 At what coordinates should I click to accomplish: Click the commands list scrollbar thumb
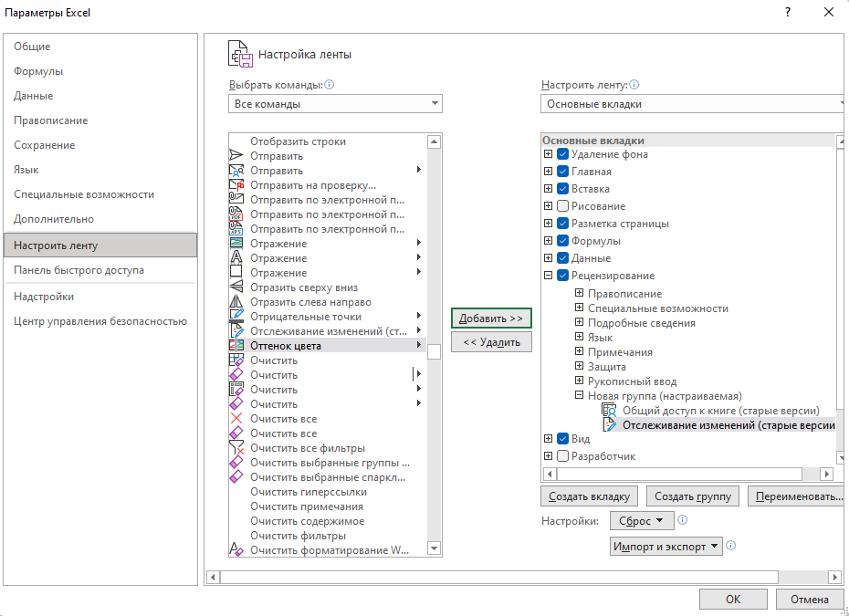434,352
